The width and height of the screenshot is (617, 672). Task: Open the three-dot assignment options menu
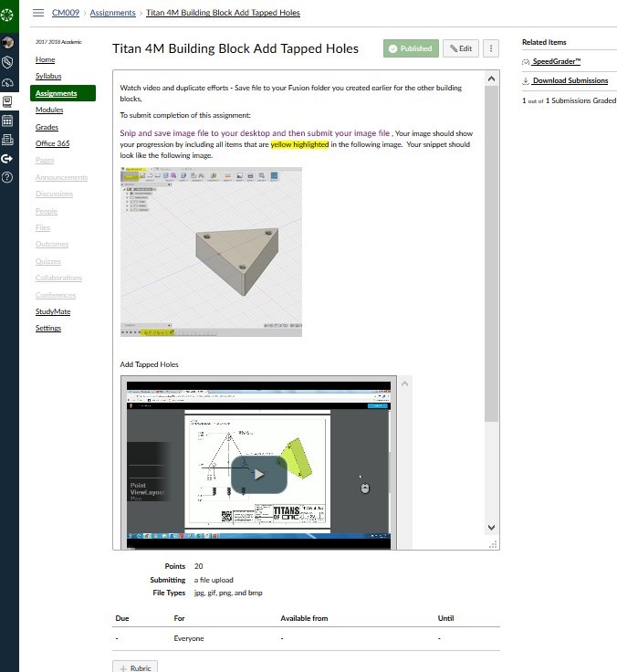click(x=491, y=48)
